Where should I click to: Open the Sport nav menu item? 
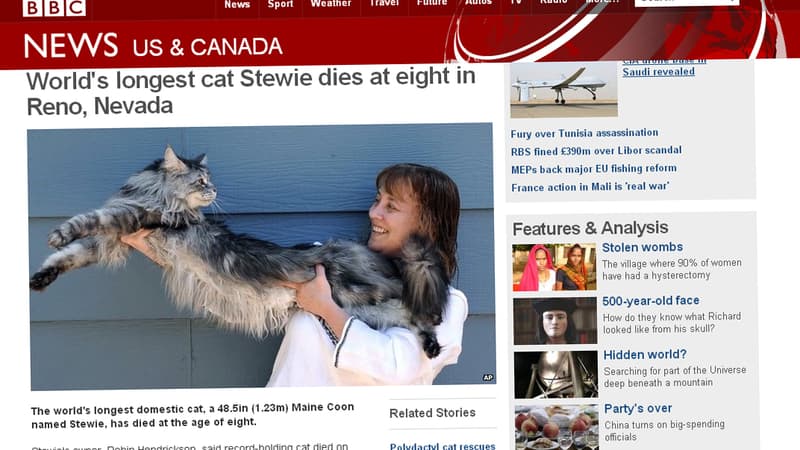[281, 5]
